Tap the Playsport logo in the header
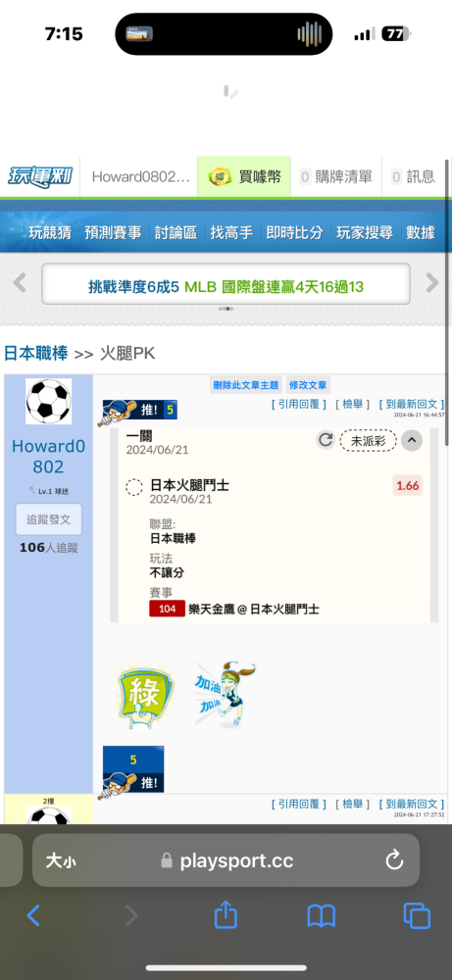Image resolution: width=452 pixels, height=980 pixels. point(40,176)
